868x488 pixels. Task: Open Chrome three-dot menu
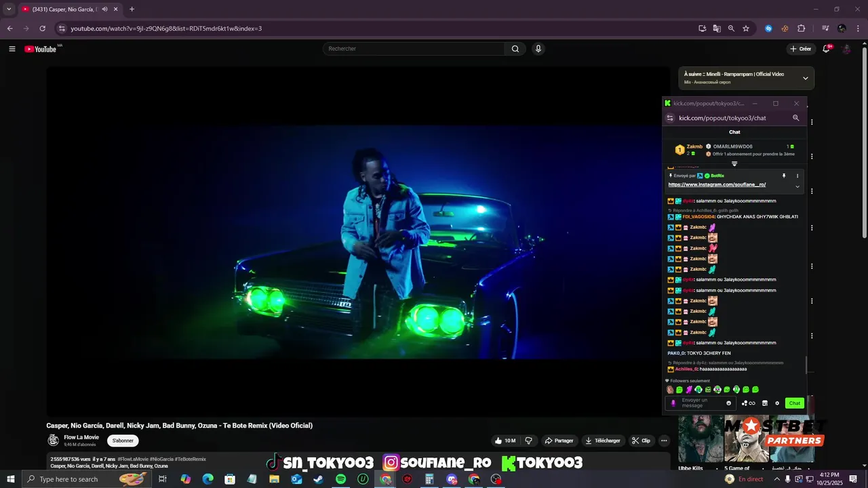coord(858,28)
